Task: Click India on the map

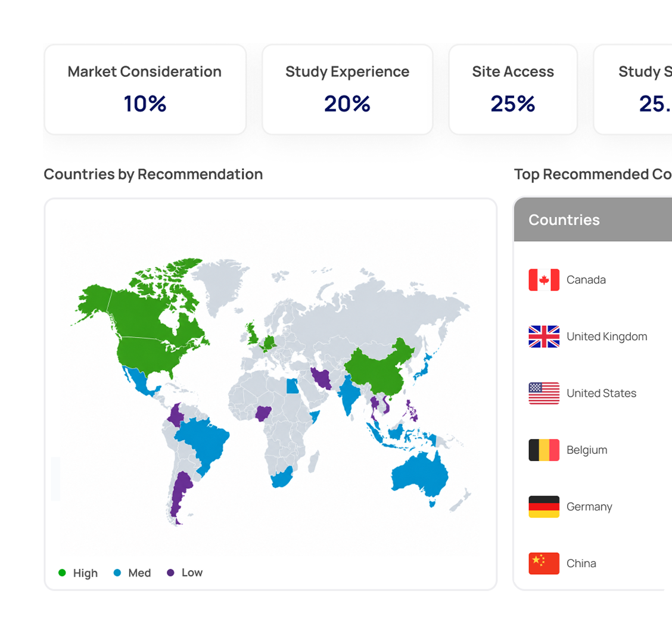Action: (x=348, y=394)
